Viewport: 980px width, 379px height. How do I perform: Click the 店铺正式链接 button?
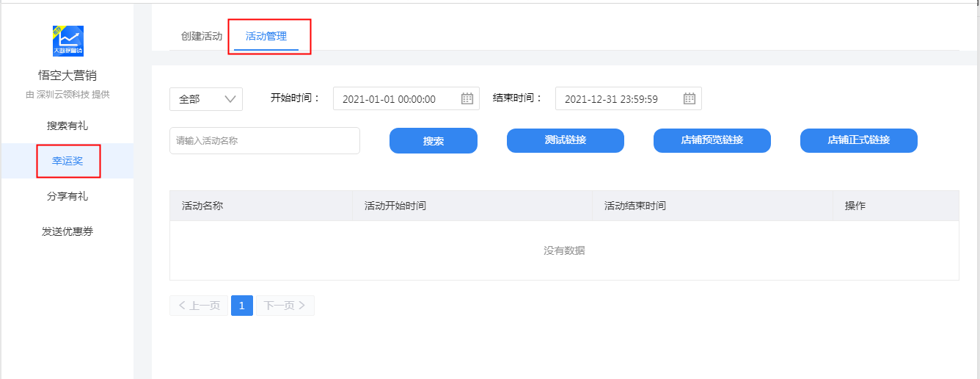click(859, 140)
